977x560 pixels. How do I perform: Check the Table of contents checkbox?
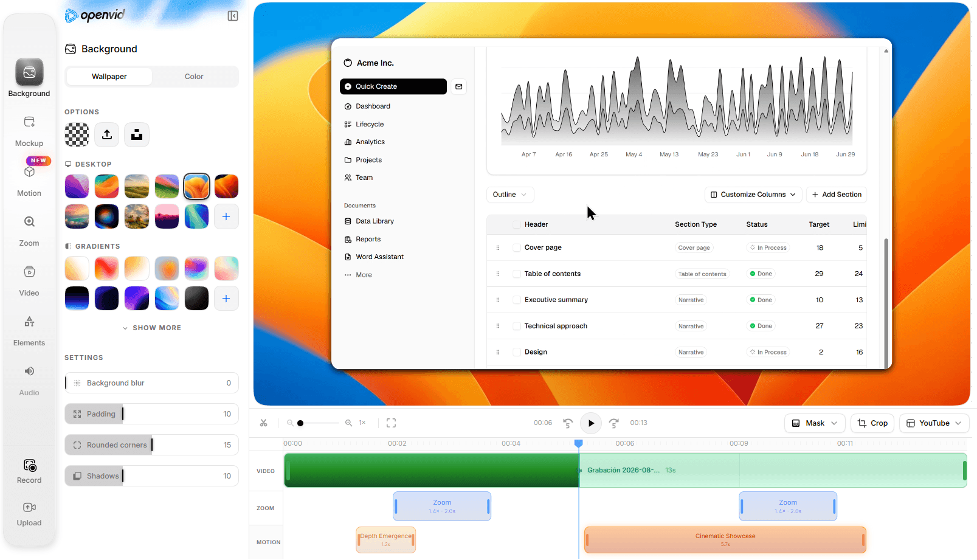click(517, 274)
